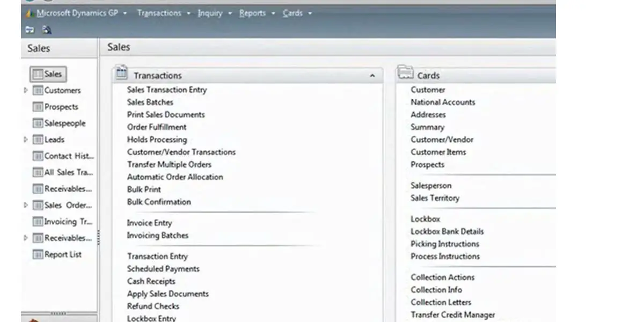
Task: Click the Report List icon
Action: pos(38,254)
